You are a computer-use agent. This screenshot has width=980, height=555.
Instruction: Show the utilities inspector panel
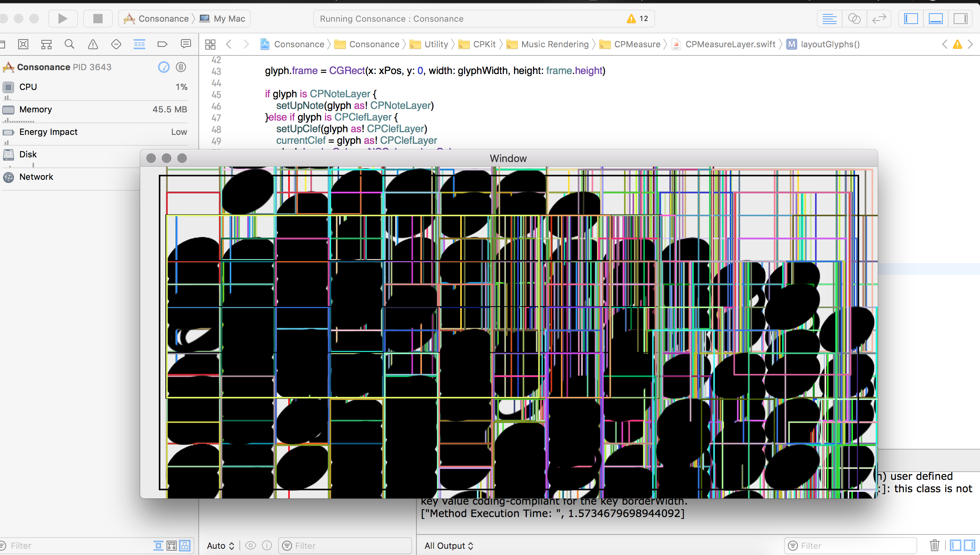point(961,19)
